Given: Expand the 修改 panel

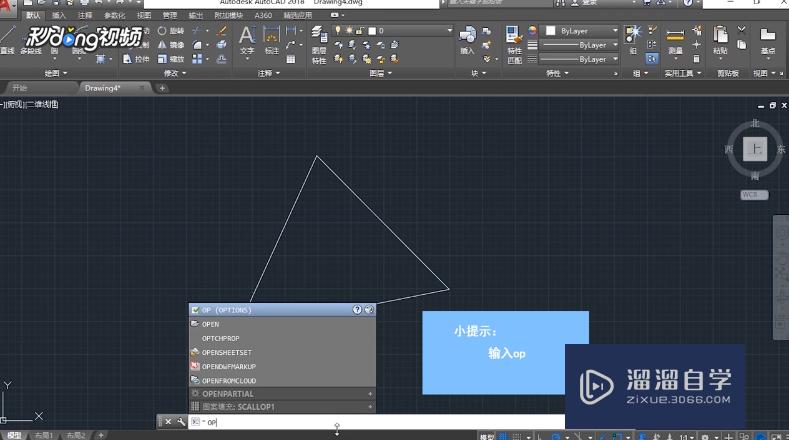Looking at the screenshot, I should (x=175, y=74).
